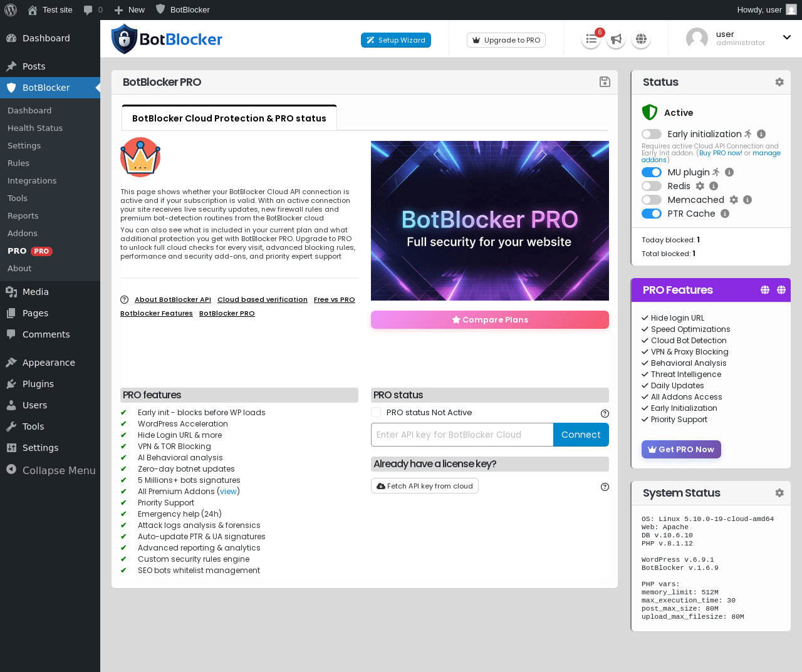Click the plus icon next to New
Viewport: 802px width, 672px height.
(118, 10)
